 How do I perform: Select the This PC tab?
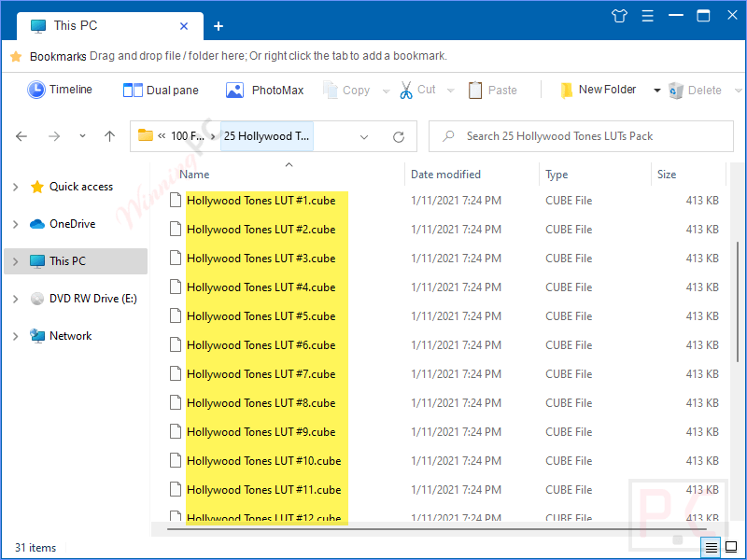109,26
